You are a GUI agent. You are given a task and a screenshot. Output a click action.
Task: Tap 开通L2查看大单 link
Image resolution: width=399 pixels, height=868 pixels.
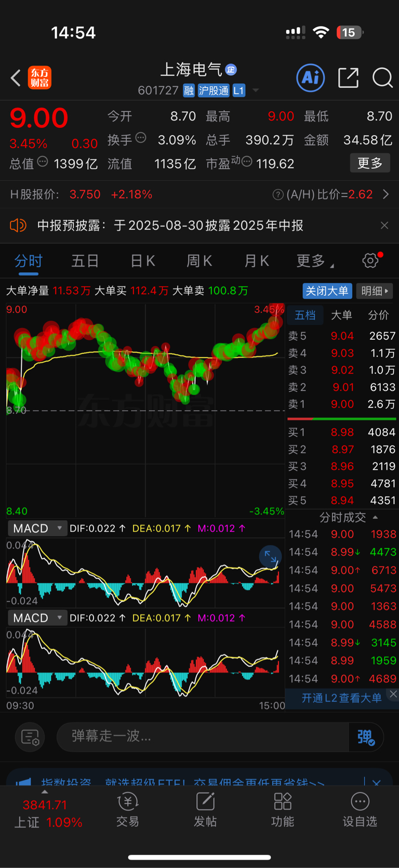[x=341, y=698]
